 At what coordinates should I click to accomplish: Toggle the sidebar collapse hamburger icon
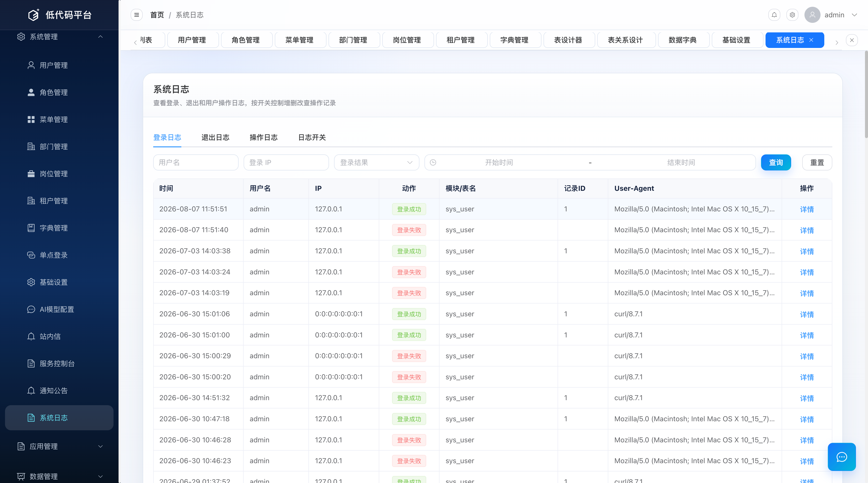(136, 15)
